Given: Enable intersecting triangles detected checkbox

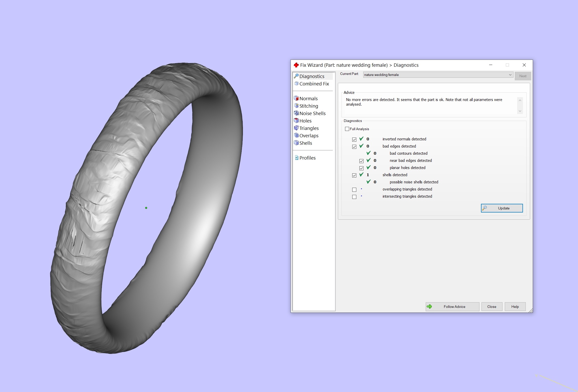Looking at the screenshot, I should click(x=354, y=197).
